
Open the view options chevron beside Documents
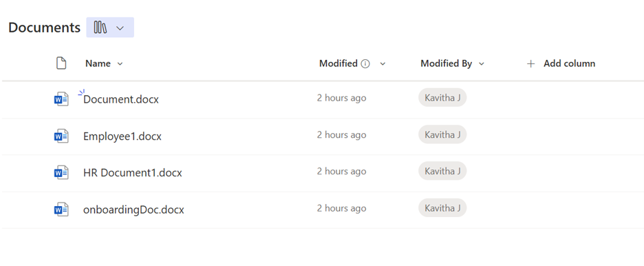120,28
